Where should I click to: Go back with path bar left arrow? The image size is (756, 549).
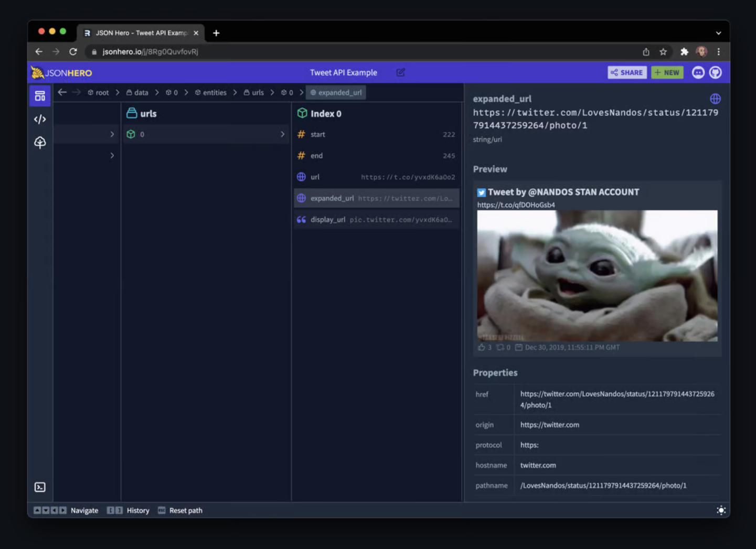62,92
